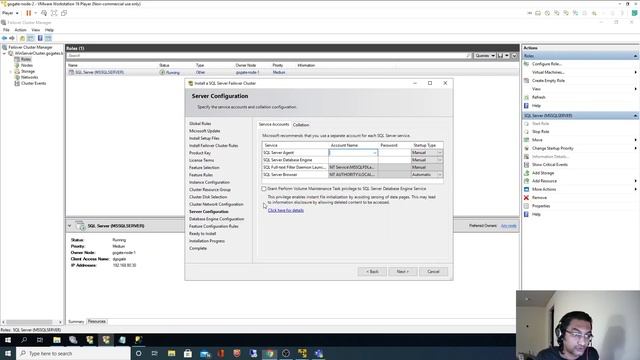Open Chrome on host taskbar
This screenshot has height=360, width=640.
[270, 353]
